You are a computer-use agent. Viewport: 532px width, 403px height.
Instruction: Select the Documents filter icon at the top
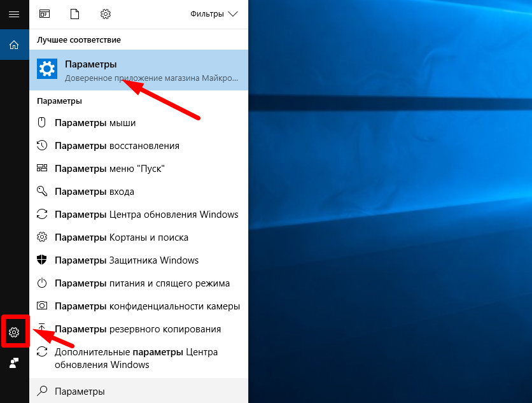click(74, 14)
